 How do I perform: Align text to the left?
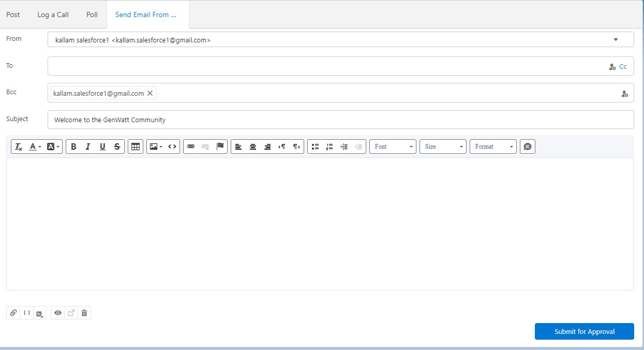(238, 147)
